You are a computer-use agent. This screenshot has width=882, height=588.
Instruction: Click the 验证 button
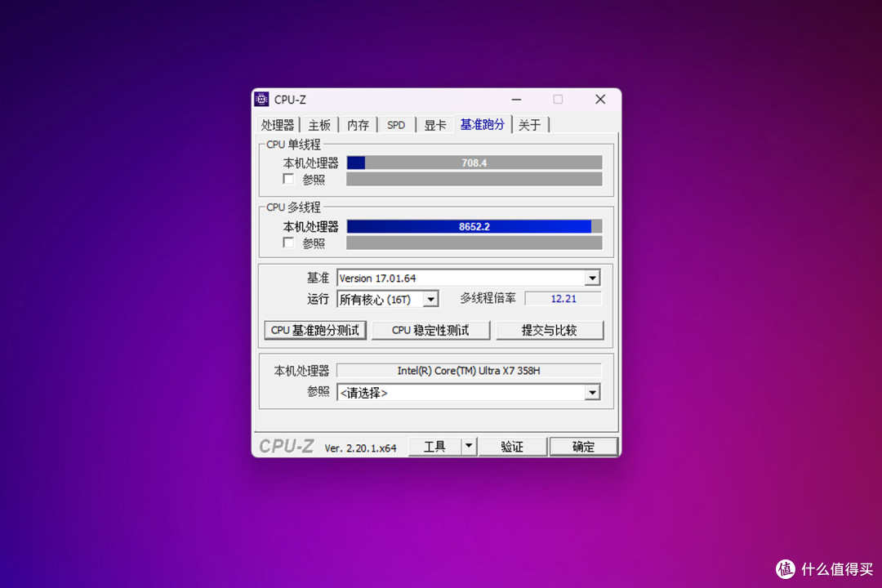pos(512,447)
